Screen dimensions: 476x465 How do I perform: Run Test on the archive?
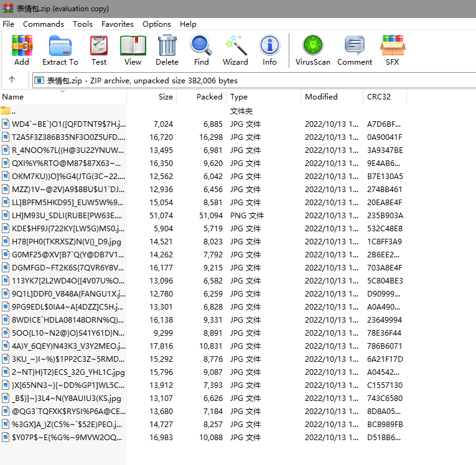pos(99,45)
